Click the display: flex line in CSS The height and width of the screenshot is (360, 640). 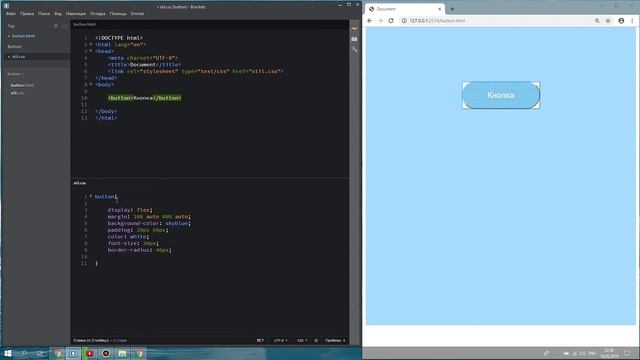tap(130, 210)
